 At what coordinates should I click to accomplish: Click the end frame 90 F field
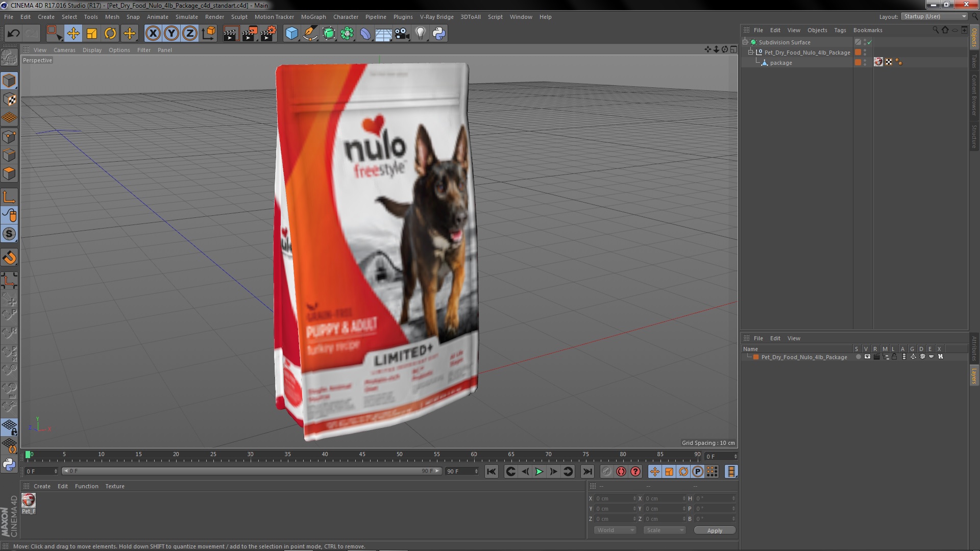(462, 471)
